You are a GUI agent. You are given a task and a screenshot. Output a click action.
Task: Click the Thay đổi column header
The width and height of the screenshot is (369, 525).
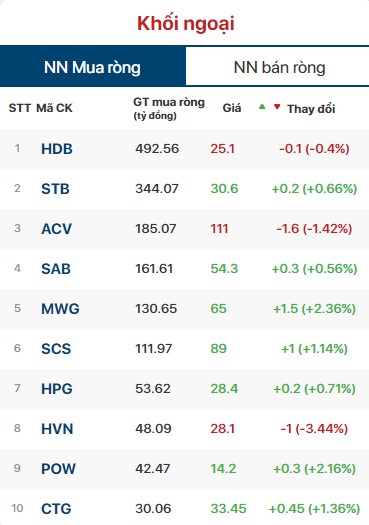311,109
